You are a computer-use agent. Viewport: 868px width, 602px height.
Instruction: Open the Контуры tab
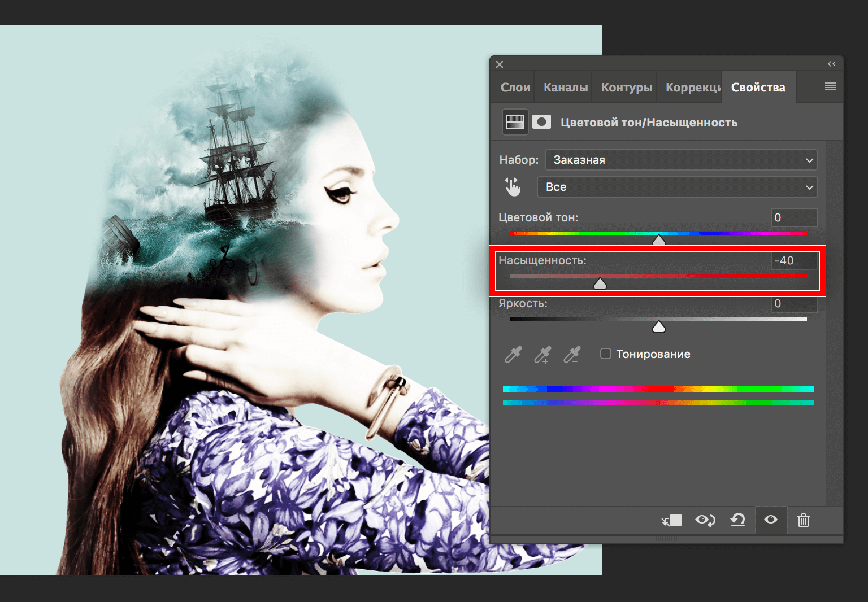point(626,88)
